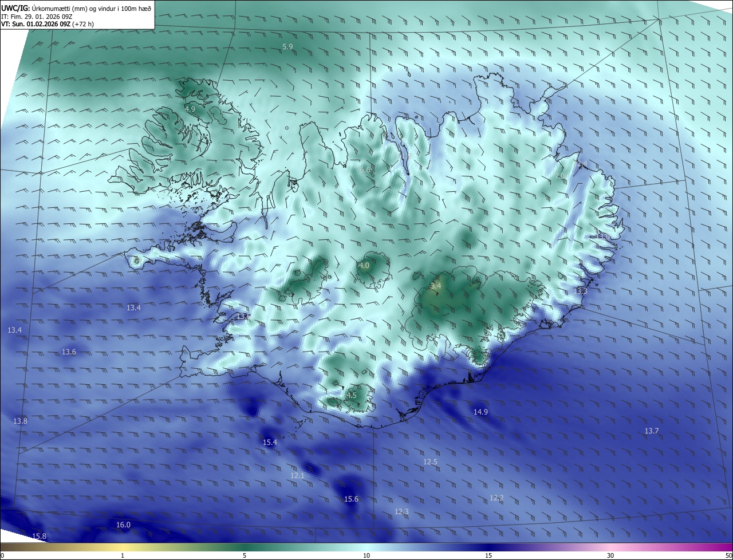Click the 13.7 value label
733x560 pixels.
[x=652, y=431]
